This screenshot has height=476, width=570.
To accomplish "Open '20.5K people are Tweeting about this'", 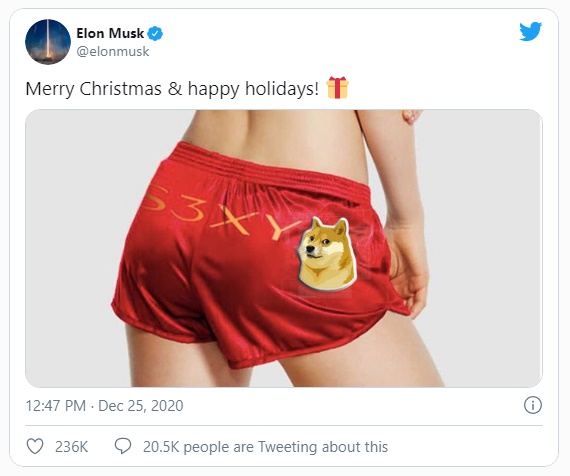I will [265, 447].
